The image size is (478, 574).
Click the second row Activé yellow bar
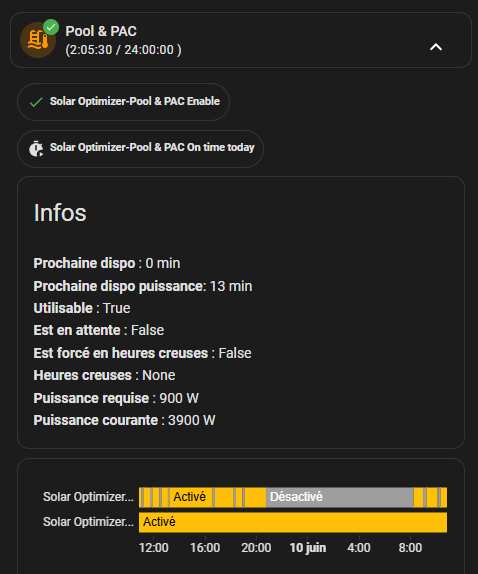pos(293,522)
